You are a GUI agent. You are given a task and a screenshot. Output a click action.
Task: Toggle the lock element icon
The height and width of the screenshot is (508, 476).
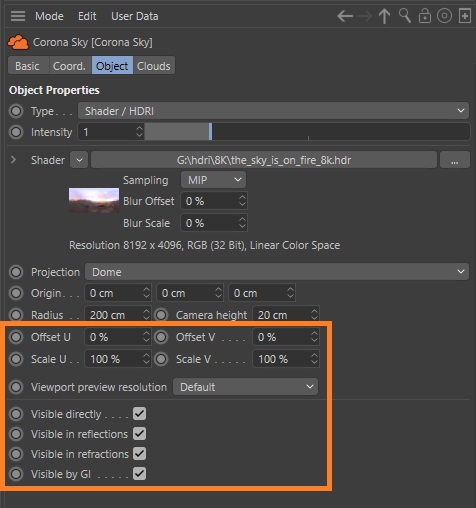click(425, 16)
